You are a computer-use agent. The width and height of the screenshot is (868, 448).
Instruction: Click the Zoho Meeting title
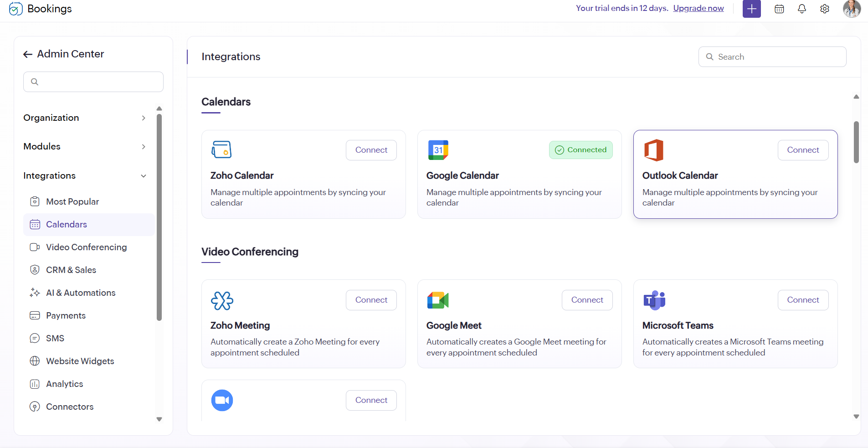pyautogui.click(x=240, y=325)
